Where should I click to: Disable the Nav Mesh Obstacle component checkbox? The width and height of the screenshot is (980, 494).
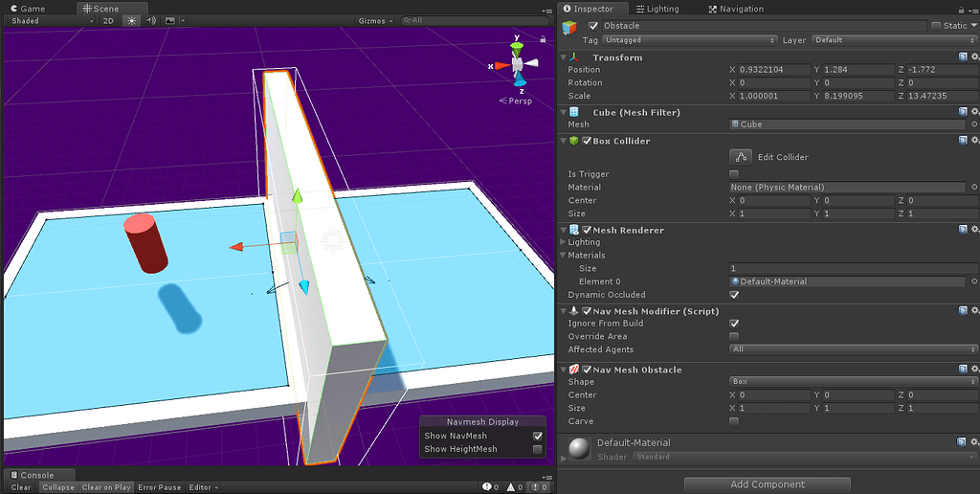tap(587, 370)
